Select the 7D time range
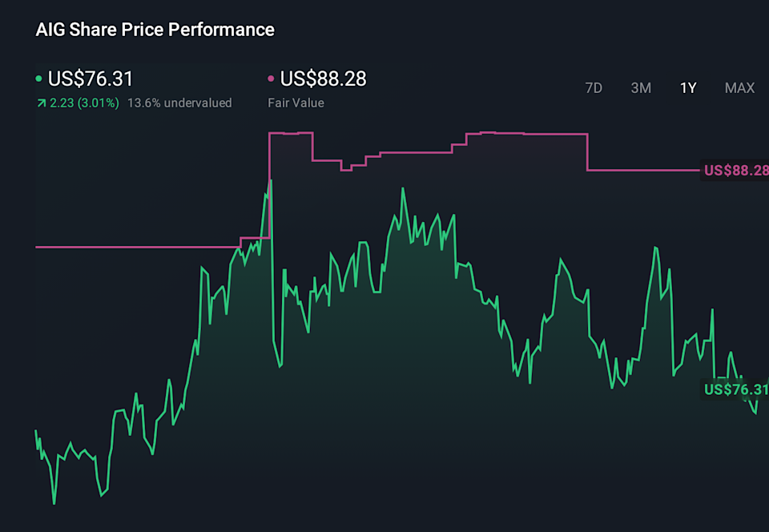The height and width of the screenshot is (532, 769). (x=594, y=88)
